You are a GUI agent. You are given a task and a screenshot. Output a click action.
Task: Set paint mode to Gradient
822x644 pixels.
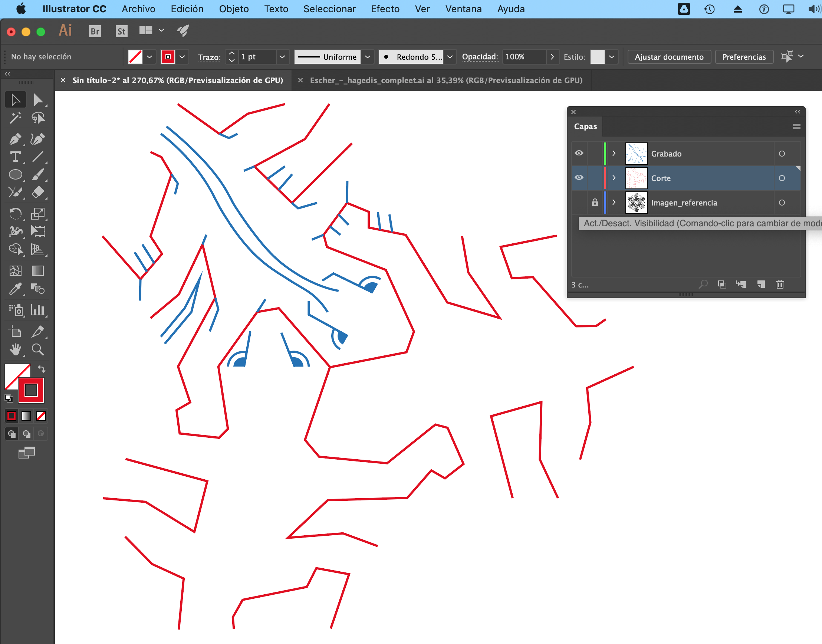(x=26, y=415)
